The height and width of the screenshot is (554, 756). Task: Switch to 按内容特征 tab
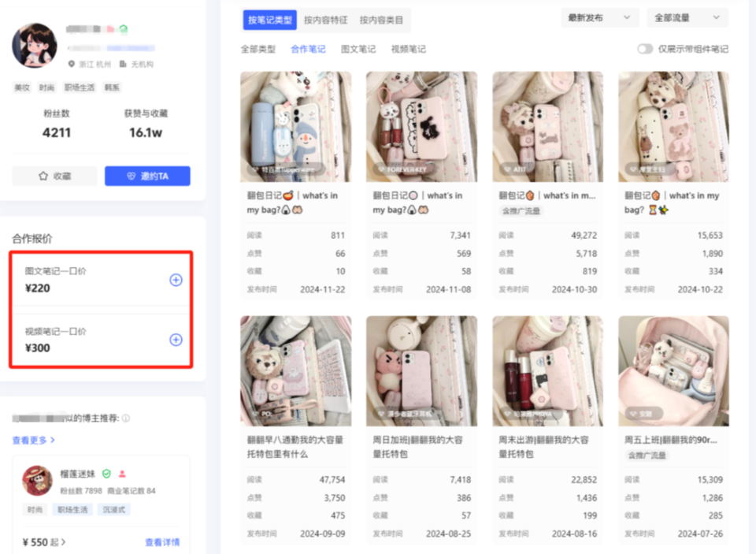325,20
